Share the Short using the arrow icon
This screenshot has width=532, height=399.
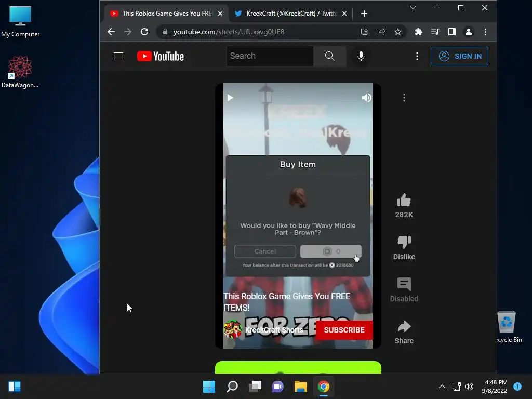(x=404, y=326)
